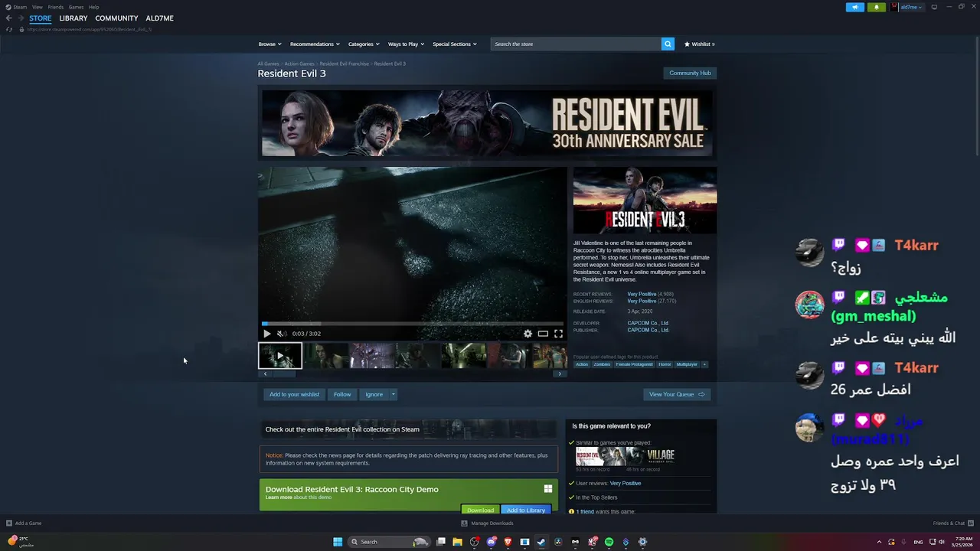The width and height of the screenshot is (980, 551).
Task: Open the Browse dropdown menu
Action: [x=269, y=44]
